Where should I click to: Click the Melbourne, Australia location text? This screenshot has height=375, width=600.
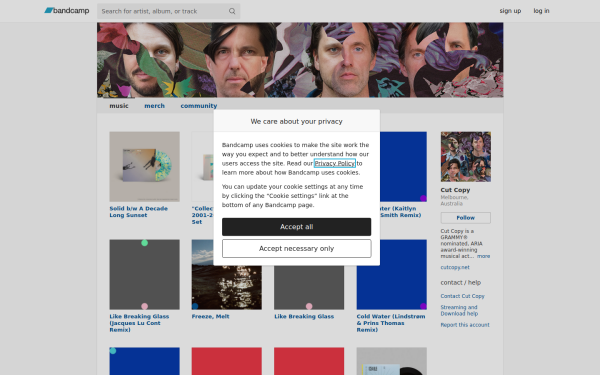click(454, 200)
